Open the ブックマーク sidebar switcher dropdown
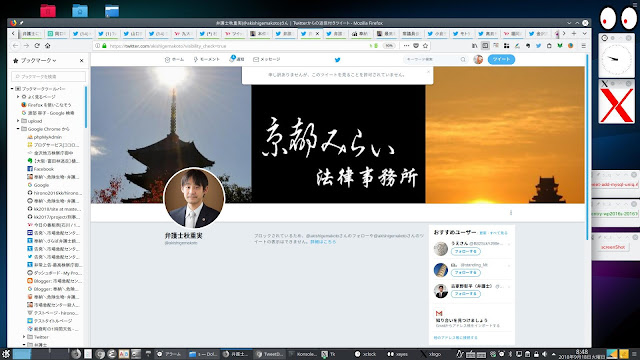The image size is (640, 360). click(38, 60)
